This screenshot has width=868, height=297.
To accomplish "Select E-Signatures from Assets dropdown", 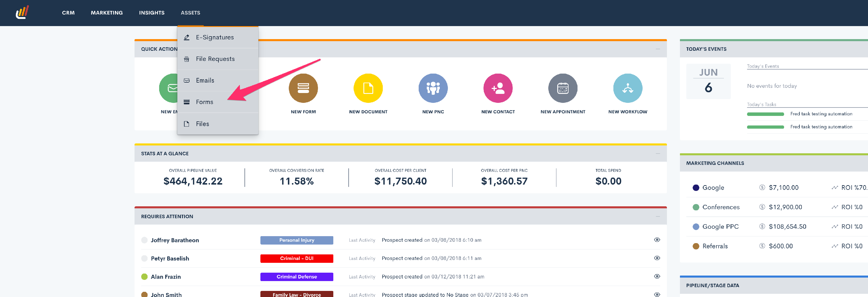I will (218, 37).
